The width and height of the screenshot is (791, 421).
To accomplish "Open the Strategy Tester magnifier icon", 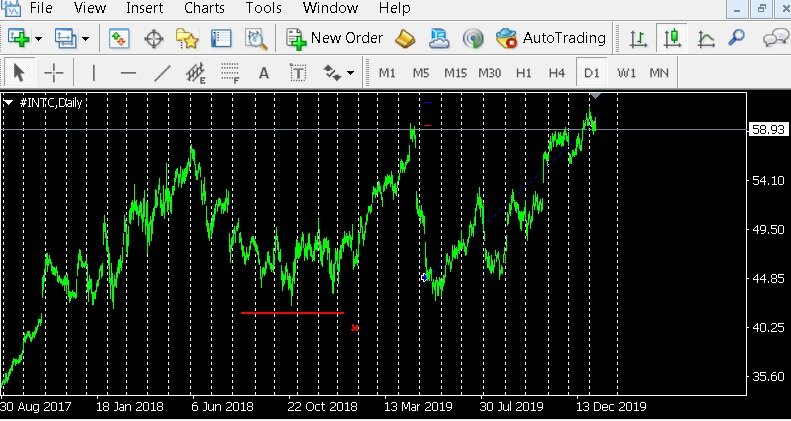I will (256, 38).
